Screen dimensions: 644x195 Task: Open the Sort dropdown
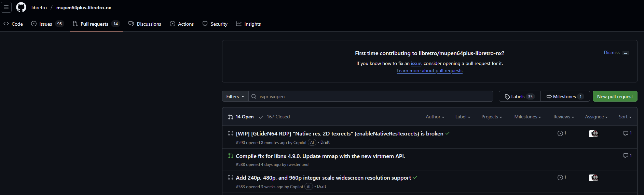point(625,117)
